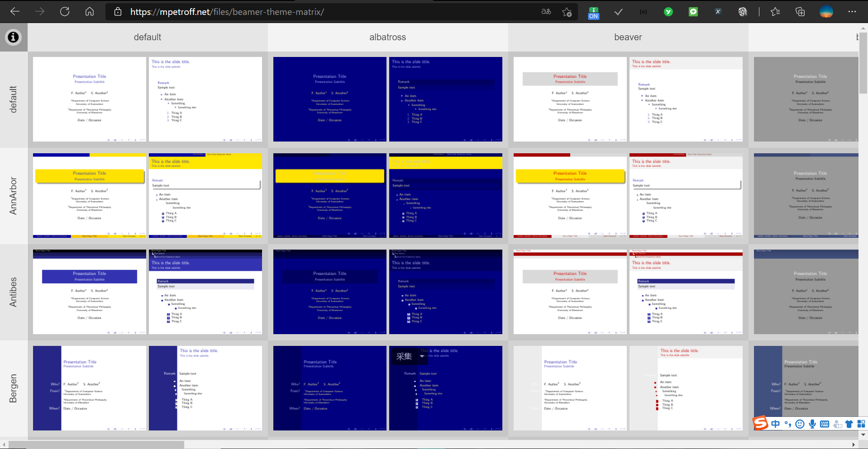This screenshot has height=449, width=868.
Task: Open default theme, beaver title slide thumbnail
Action: (570, 99)
